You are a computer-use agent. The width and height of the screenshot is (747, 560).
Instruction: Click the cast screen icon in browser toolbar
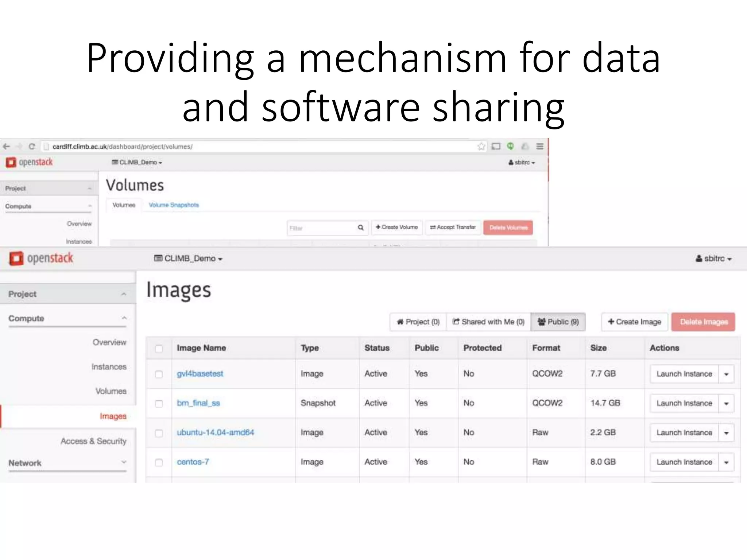click(x=496, y=147)
